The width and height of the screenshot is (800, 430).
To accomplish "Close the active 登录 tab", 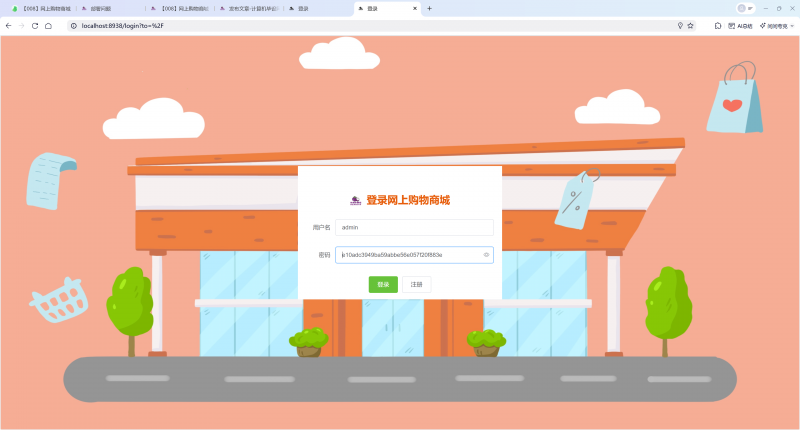I will (x=416, y=8).
